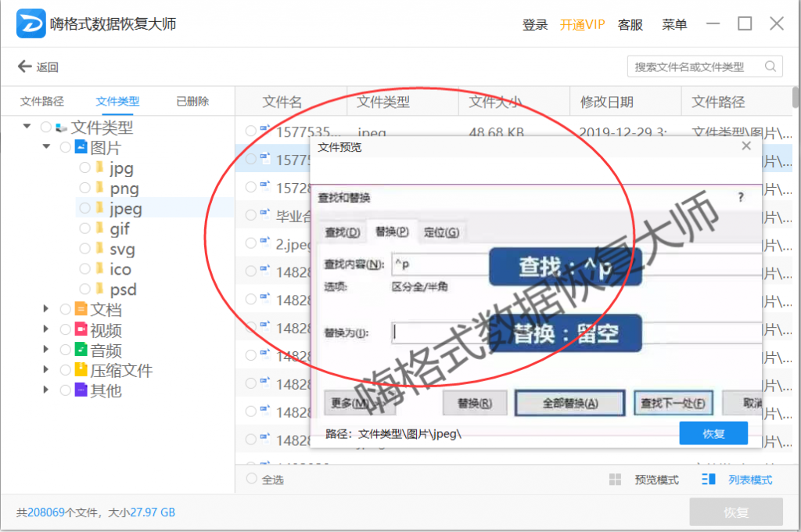Screen dimensions: 801x532
Task: Click the gif folder icon
Action: click(99, 228)
